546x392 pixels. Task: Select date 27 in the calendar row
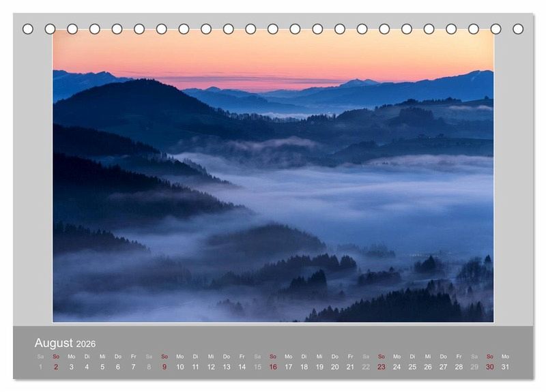[x=443, y=367]
